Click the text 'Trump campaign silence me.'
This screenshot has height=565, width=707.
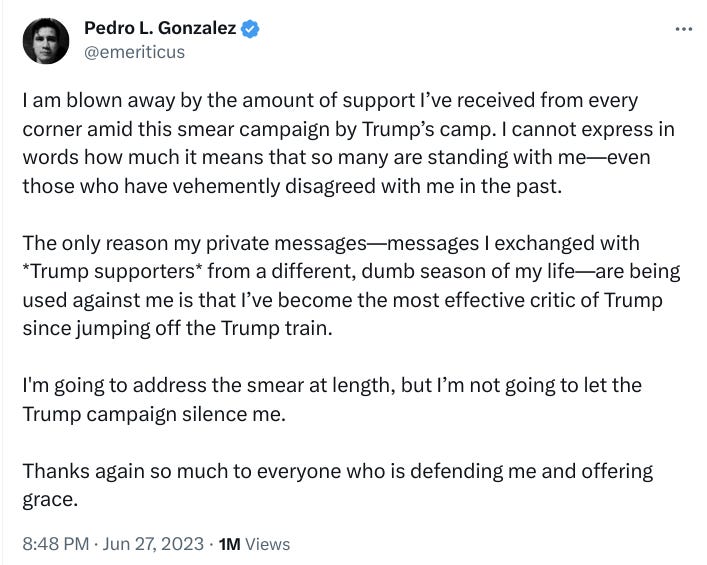[x=154, y=414]
